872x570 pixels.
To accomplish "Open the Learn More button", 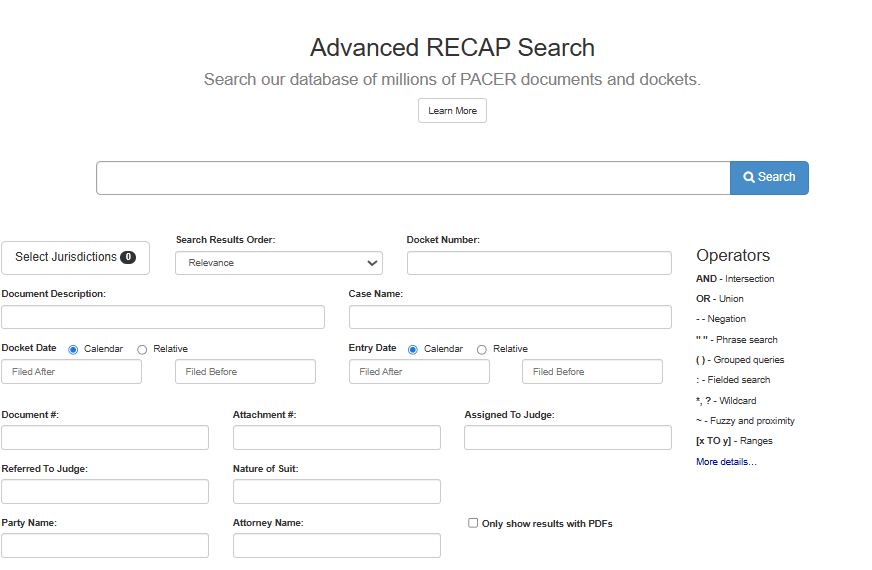I will click(x=452, y=111).
